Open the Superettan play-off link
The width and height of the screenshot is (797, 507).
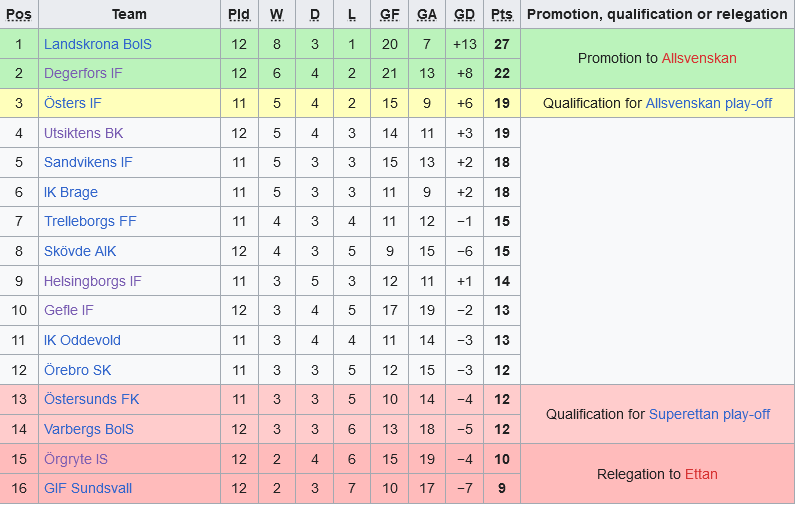(709, 414)
